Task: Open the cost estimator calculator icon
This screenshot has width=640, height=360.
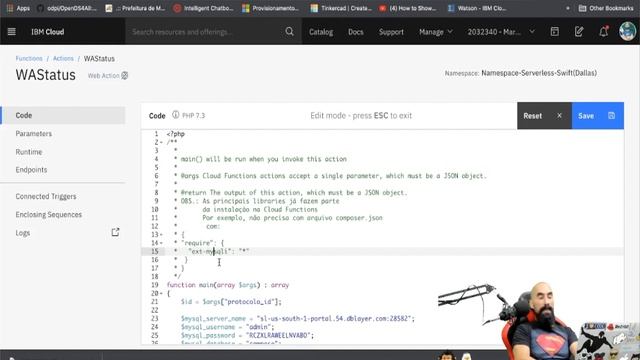Action: coord(554,31)
